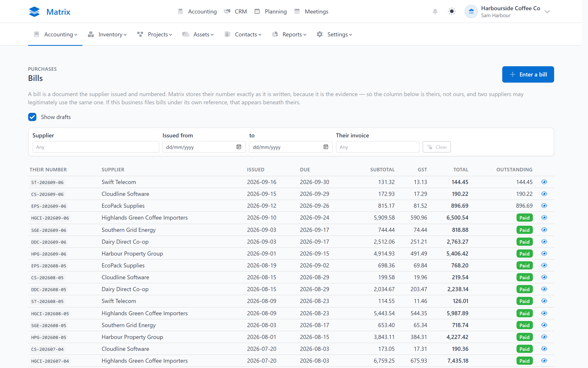View bill CS-202609-06 via eye icon
This screenshot has width=588, height=368.
click(x=544, y=194)
